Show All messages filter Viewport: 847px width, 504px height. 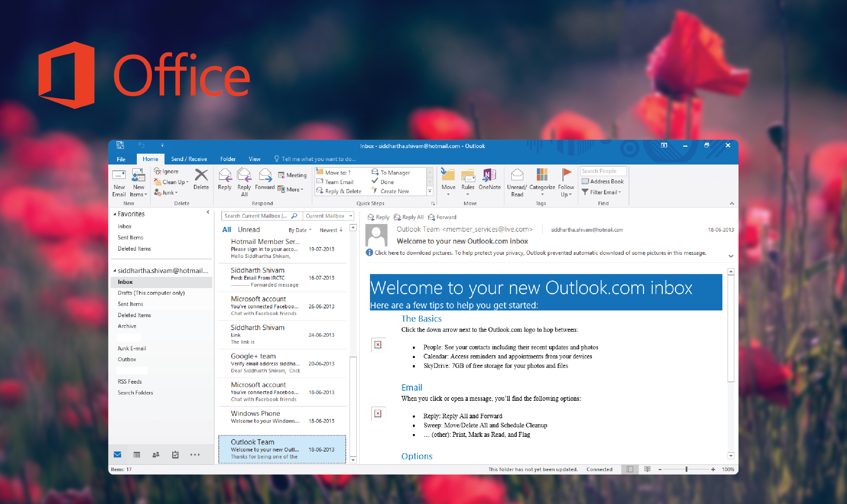point(227,230)
